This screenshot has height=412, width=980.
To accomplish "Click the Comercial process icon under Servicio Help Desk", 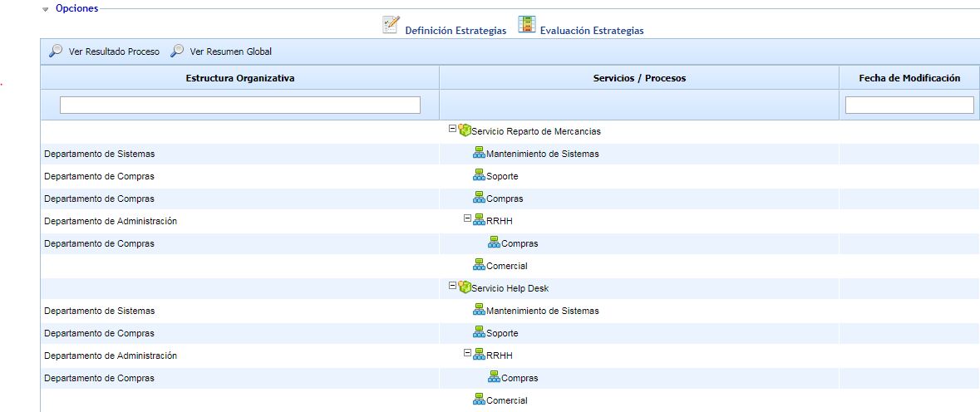I will coord(479,400).
